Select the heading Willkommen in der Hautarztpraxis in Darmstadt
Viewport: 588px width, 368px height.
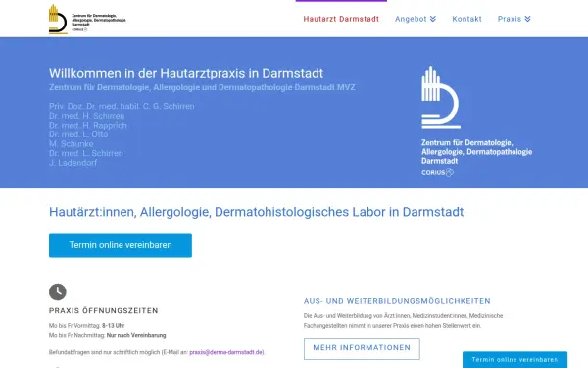coord(186,73)
